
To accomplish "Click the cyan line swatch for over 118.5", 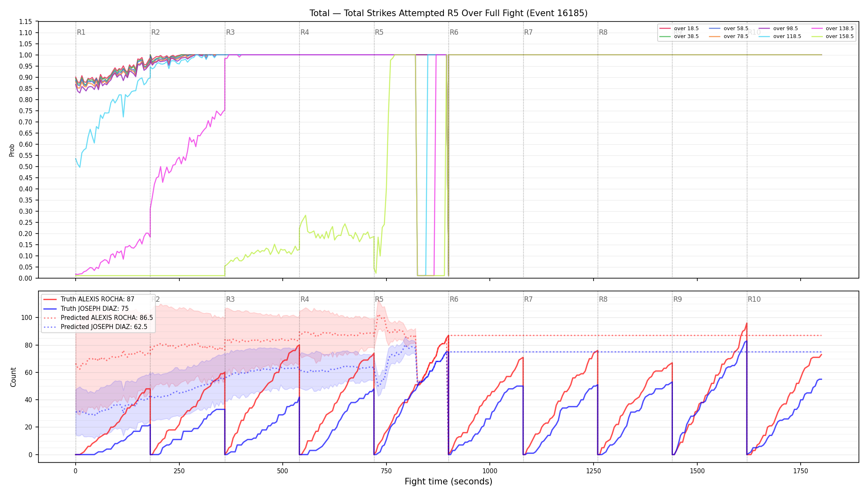I will pyautogui.click(x=764, y=36).
